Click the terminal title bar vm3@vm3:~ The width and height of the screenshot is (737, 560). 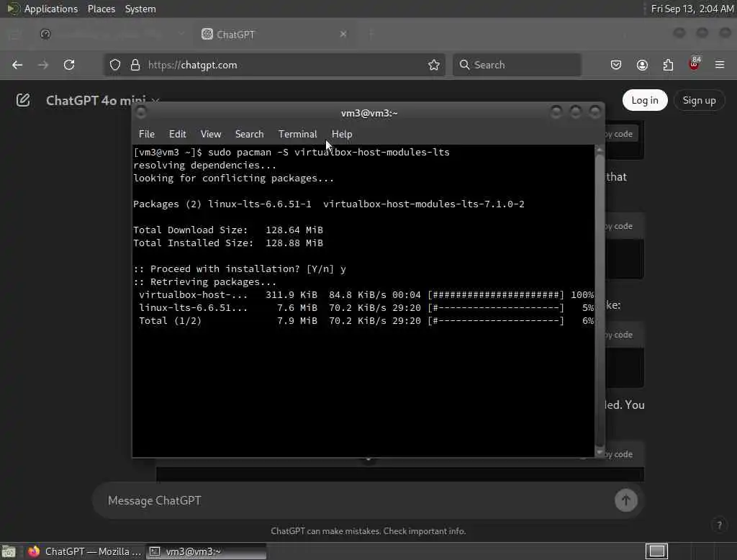[369, 113]
